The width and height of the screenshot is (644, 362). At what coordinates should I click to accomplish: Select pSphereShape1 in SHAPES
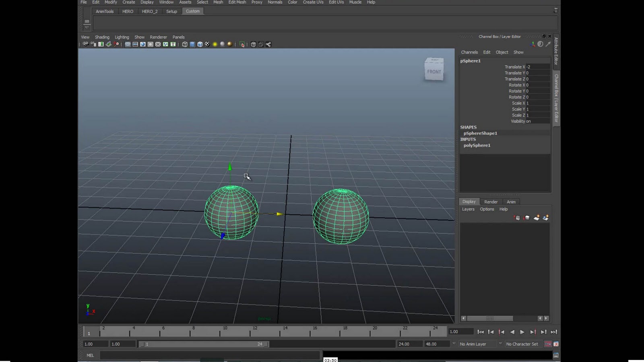click(x=480, y=133)
